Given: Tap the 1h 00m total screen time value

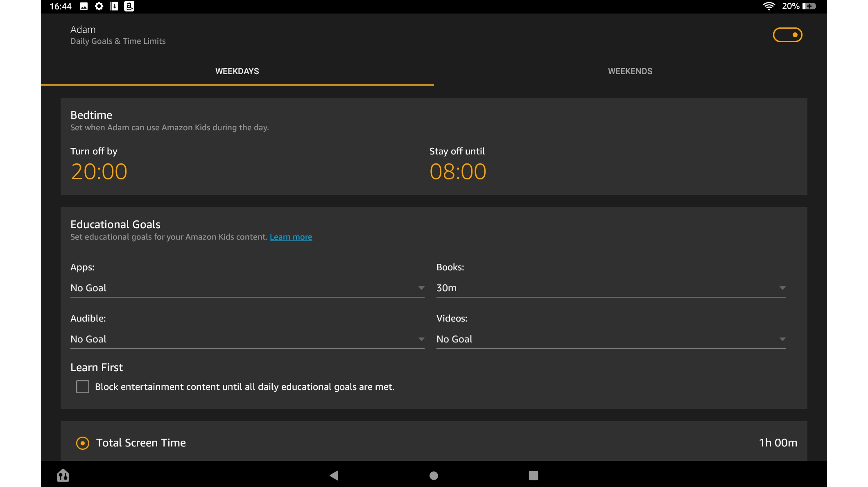Looking at the screenshot, I should (778, 443).
